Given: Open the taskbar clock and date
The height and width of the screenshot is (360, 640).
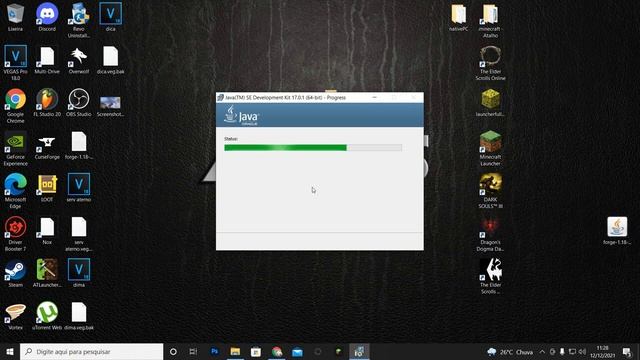Looking at the screenshot, I should (602, 351).
